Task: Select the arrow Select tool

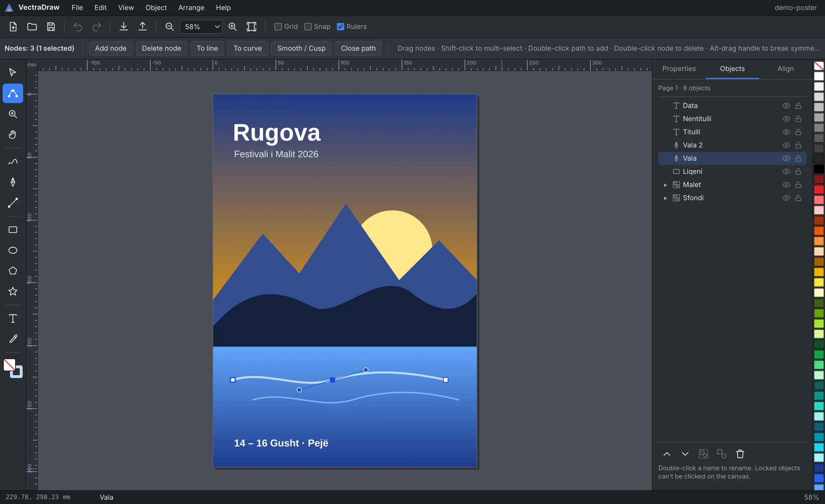Action: 13,72
